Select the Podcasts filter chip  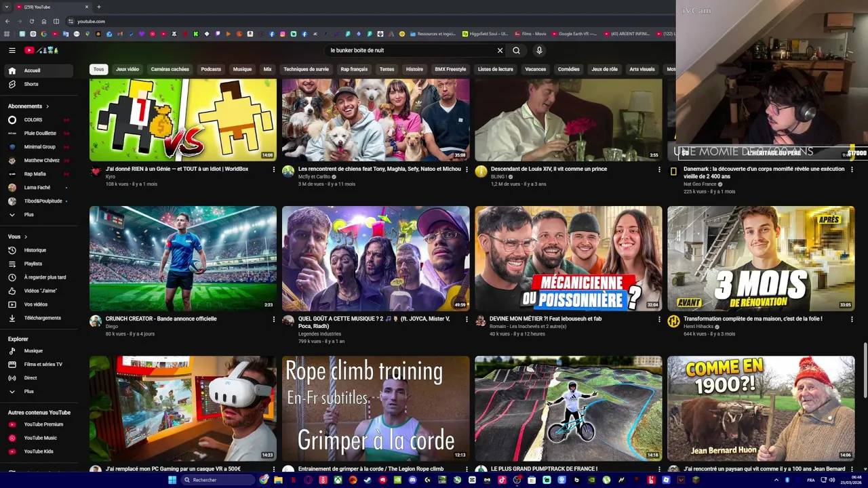click(211, 69)
